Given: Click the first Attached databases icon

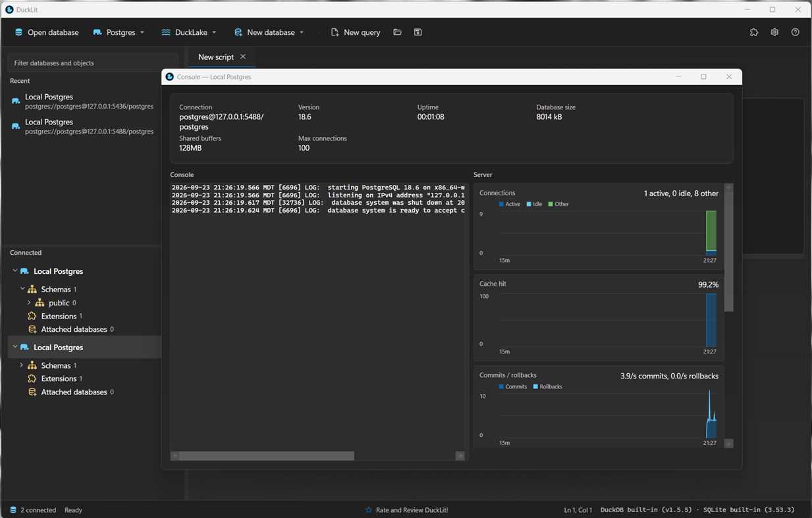Looking at the screenshot, I should coord(32,329).
